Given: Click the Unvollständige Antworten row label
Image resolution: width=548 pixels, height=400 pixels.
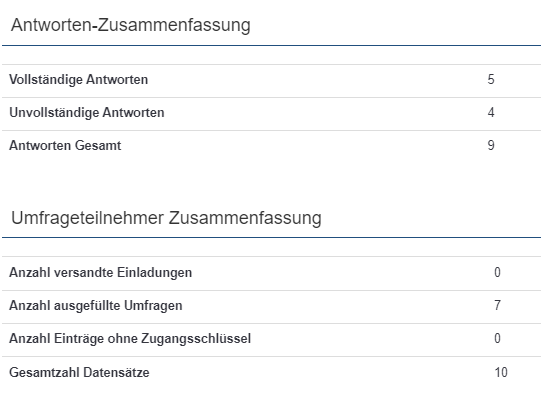Looking at the screenshot, I should 87,113.
